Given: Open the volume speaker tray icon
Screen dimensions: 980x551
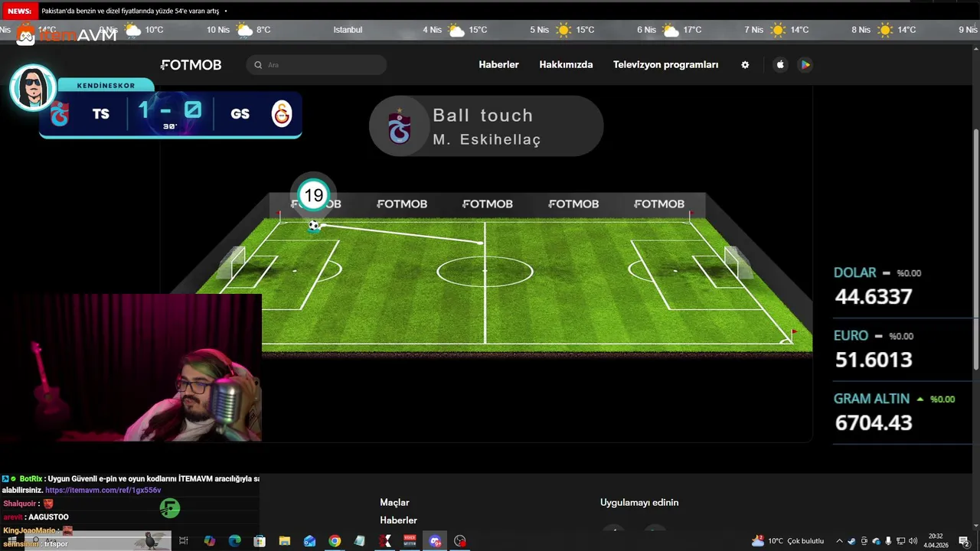Looking at the screenshot, I should coord(913,541).
